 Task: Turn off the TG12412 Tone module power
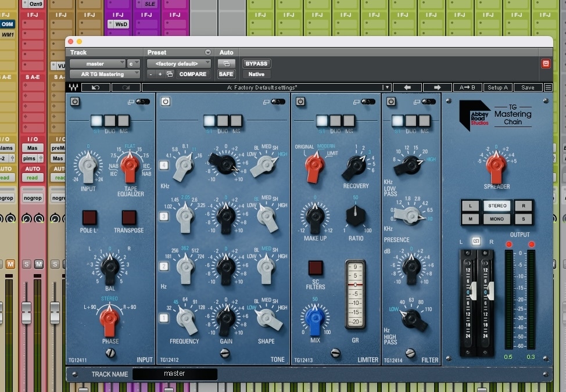click(x=166, y=101)
